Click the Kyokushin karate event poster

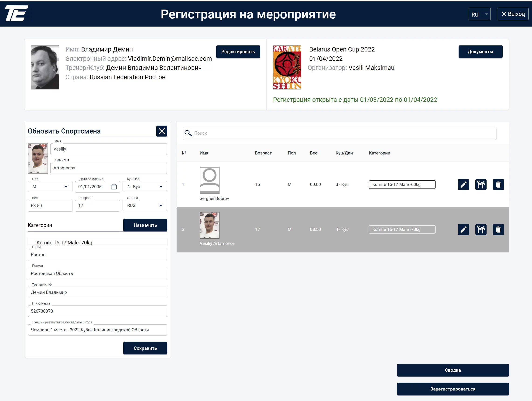(x=287, y=67)
